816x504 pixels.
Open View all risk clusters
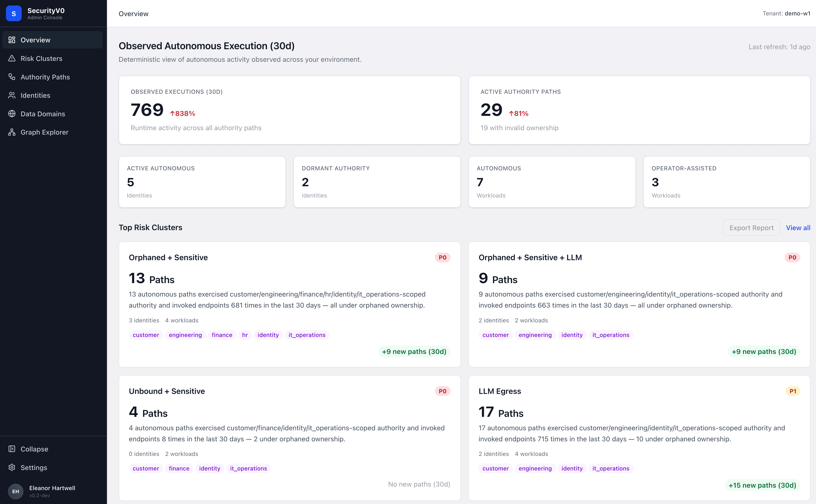tap(798, 227)
